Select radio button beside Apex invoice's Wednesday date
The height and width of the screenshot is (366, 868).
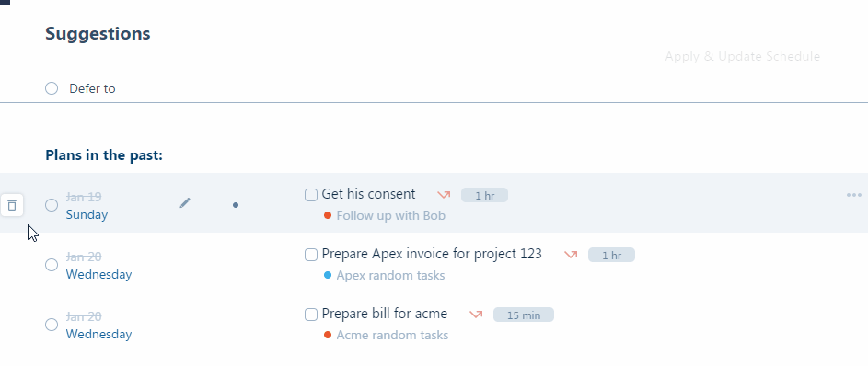click(52, 265)
